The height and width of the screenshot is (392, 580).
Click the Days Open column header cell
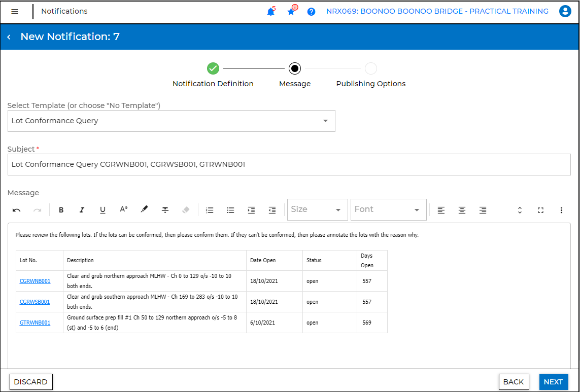[372, 260]
